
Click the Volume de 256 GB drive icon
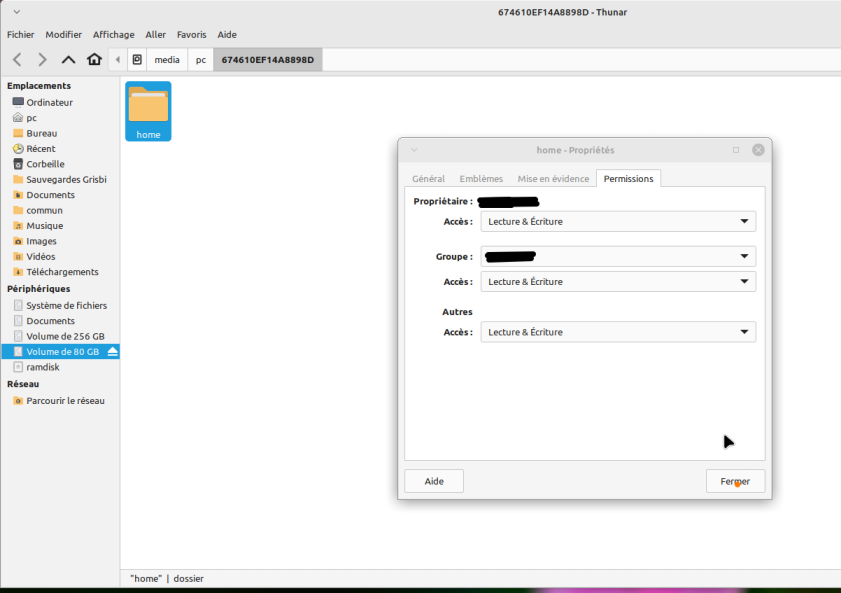click(18, 336)
